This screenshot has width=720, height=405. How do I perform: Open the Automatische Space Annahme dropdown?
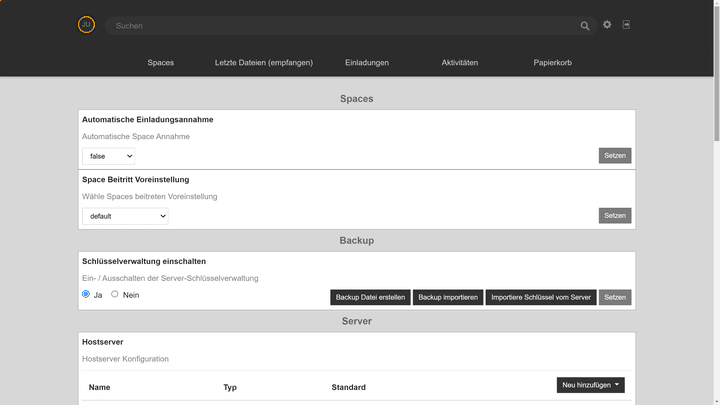[108, 156]
